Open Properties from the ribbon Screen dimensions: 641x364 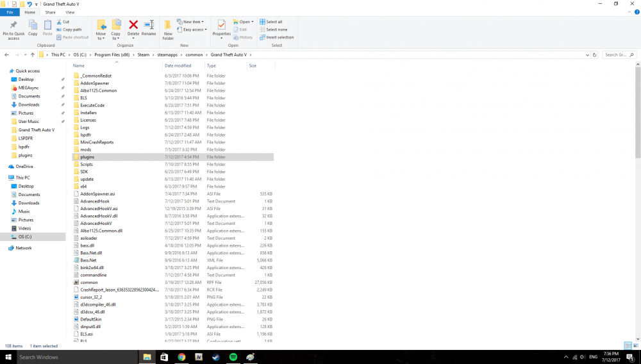click(x=222, y=29)
